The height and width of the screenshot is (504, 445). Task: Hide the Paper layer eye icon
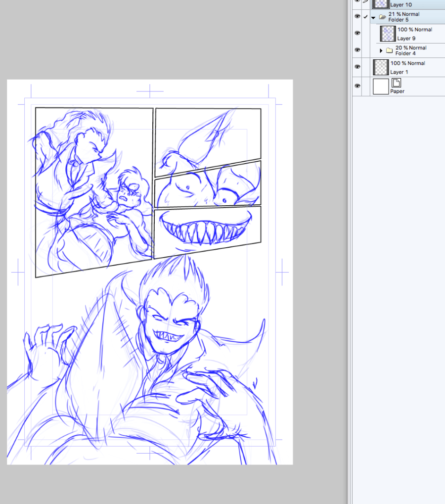tap(357, 86)
